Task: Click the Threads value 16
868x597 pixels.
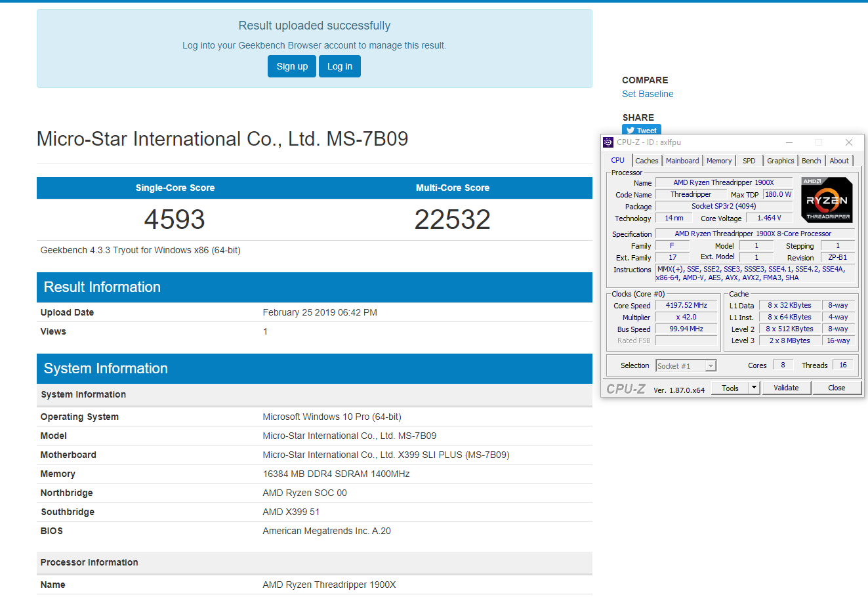Action: click(843, 365)
